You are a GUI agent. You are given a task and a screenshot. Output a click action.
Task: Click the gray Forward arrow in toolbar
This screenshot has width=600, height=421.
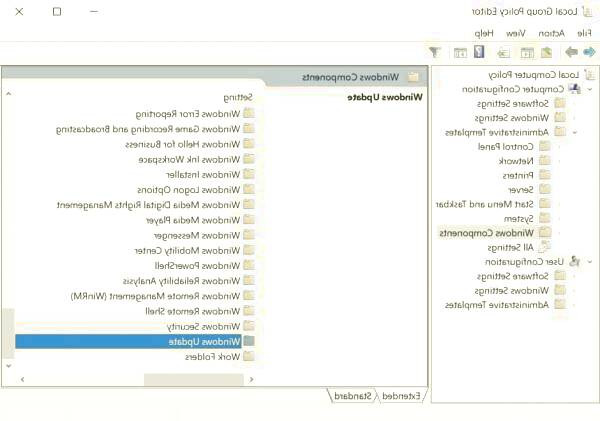pos(571,52)
